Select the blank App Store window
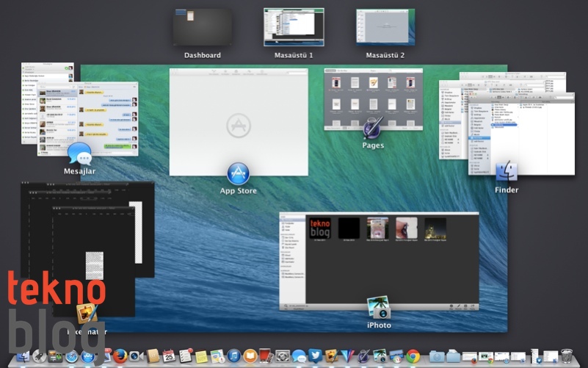This screenshot has width=588, height=368. pyautogui.click(x=239, y=122)
